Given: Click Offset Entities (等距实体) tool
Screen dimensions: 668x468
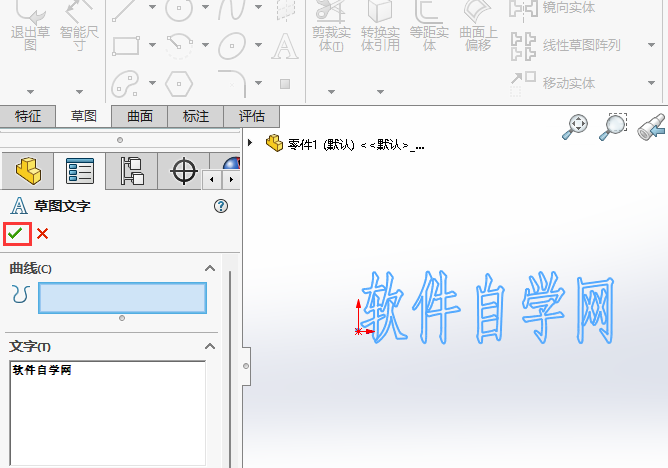Looking at the screenshot, I should (429, 26).
